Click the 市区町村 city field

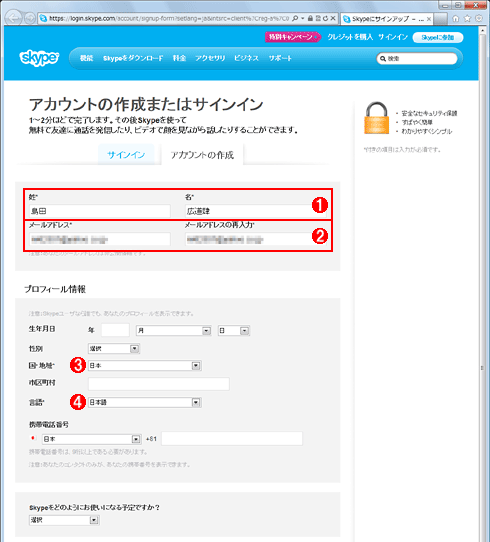[x=159, y=384]
